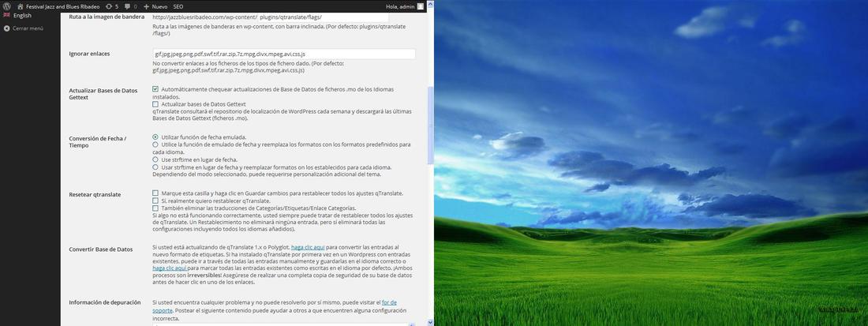Viewport: 868px width, 326px height.
Task: Click the Resetear qtranslate label
Action: [x=95, y=194]
